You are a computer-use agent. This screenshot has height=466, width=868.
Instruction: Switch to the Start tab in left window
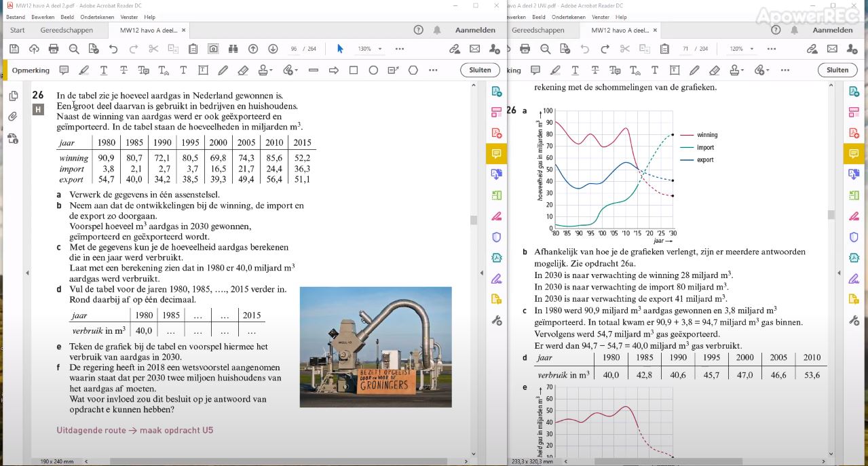coord(18,30)
